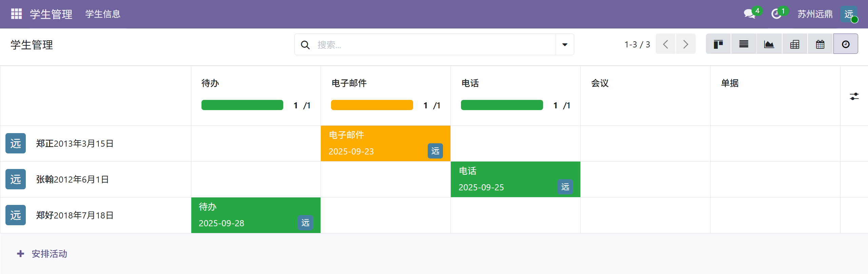This screenshot has width=868, height=274.
Task: Go to next page of records
Action: [686, 44]
